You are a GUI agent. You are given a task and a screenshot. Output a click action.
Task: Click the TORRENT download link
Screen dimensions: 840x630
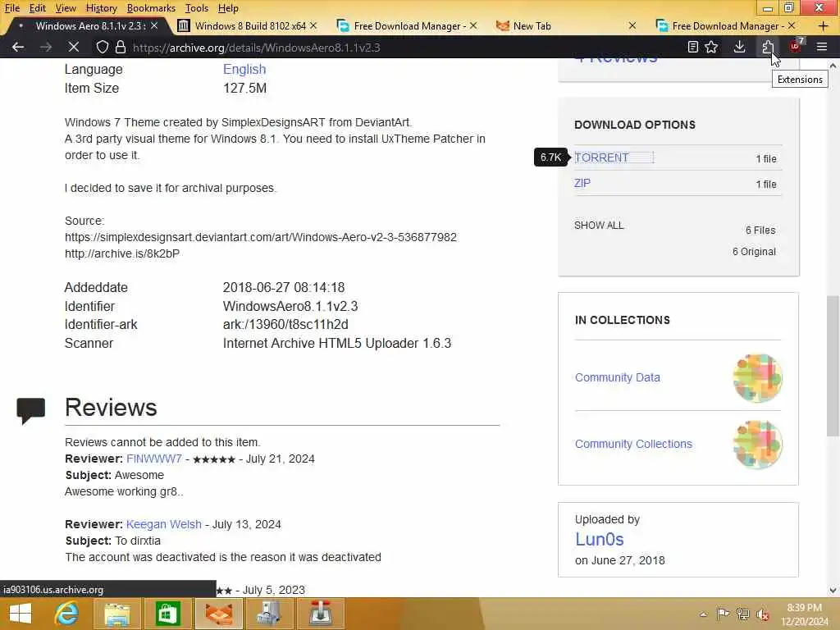click(601, 157)
